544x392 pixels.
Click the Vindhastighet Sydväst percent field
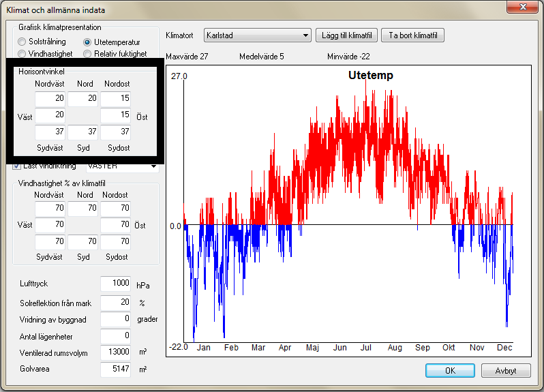[50, 242]
